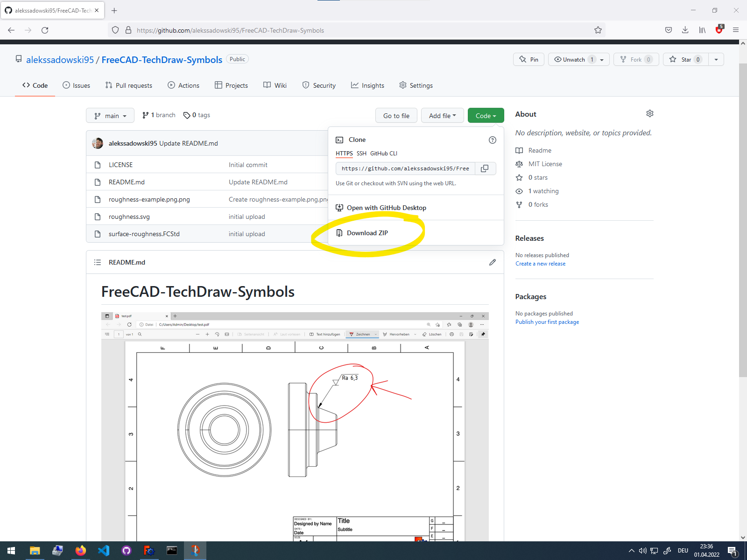Open the About section settings gear
This screenshot has height=560, width=747.
click(x=650, y=113)
